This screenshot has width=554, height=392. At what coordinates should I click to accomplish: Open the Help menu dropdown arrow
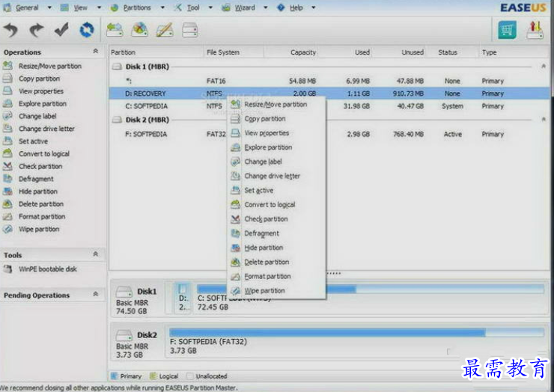pyautogui.click(x=314, y=7)
